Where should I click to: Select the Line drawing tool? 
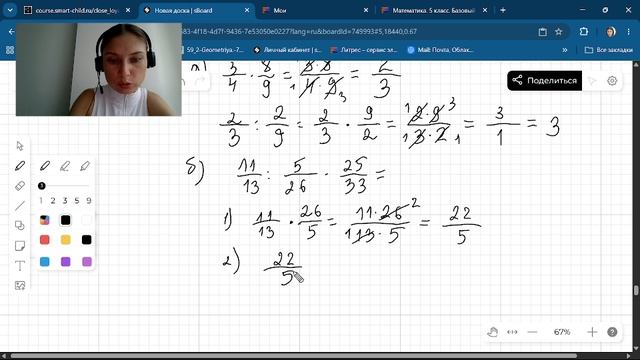20,205
